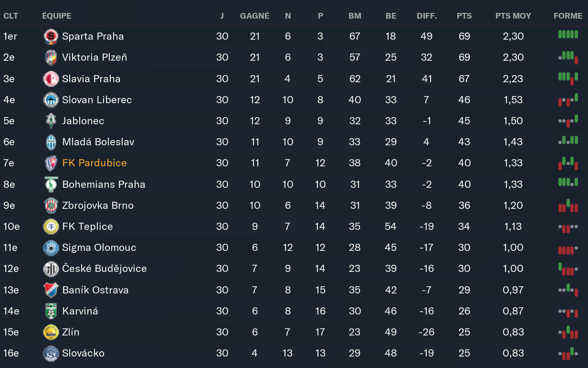Screen dimensions: 588x368
Task: Click the DIFF. column header
Action: point(427,16)
